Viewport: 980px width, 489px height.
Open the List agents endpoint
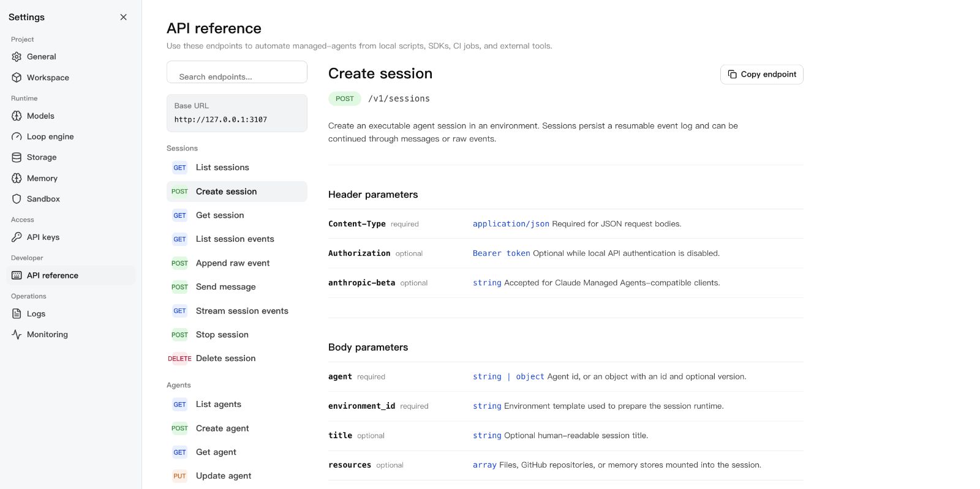237,405
